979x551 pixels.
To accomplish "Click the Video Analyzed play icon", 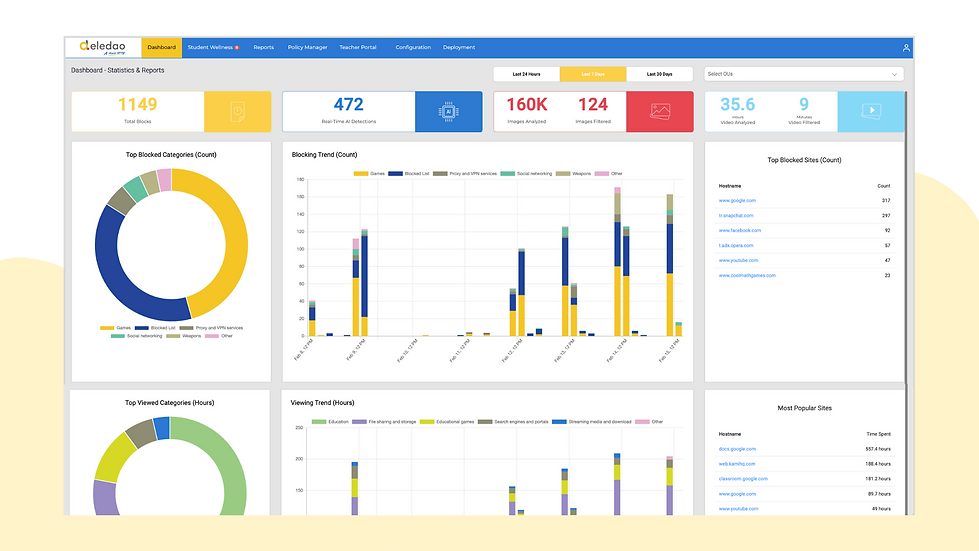I will 871,112.
